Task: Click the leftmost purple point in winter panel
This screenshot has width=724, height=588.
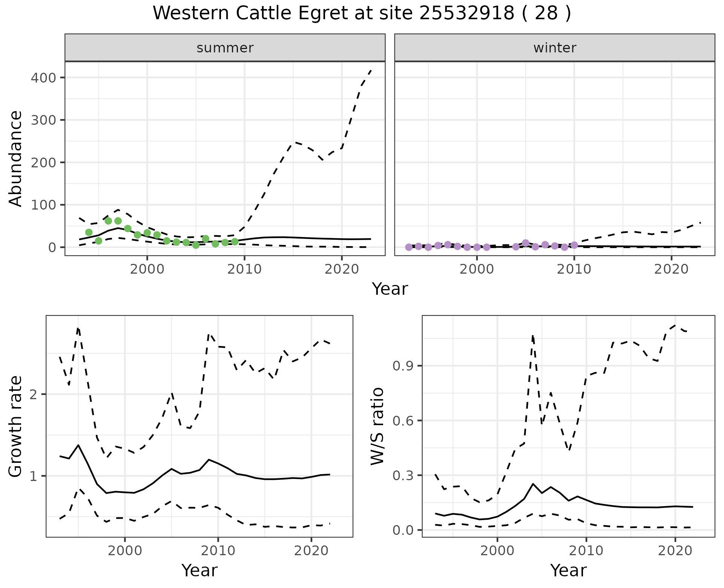Action: (409, 247)
